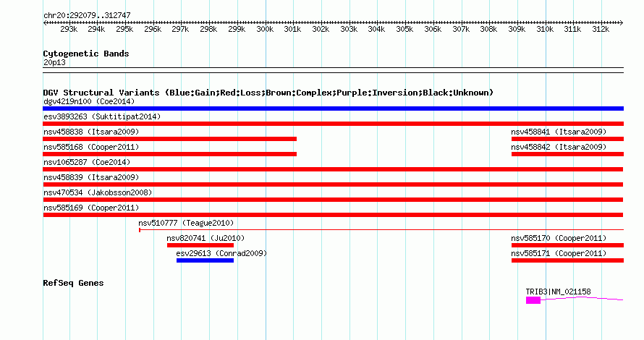Select the 20p13 cytogenetic band label

click(54, 62)
